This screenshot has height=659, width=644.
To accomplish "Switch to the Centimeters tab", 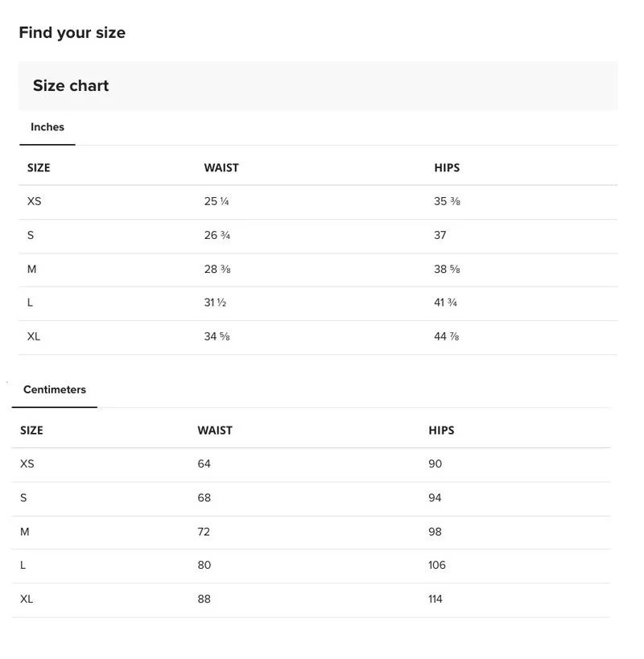I will pyautogui.click(x=55, y=389).
